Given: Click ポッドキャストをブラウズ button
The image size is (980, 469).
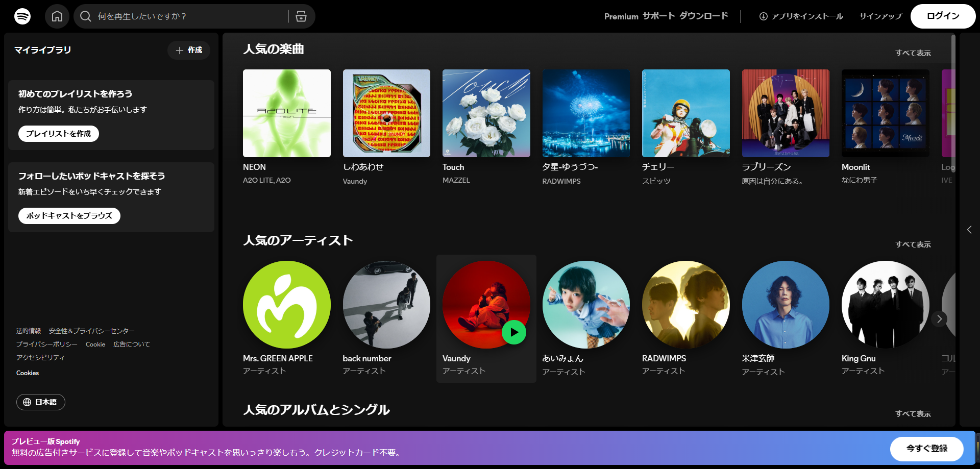Looking at the screenshot, I should pos(69,216).
